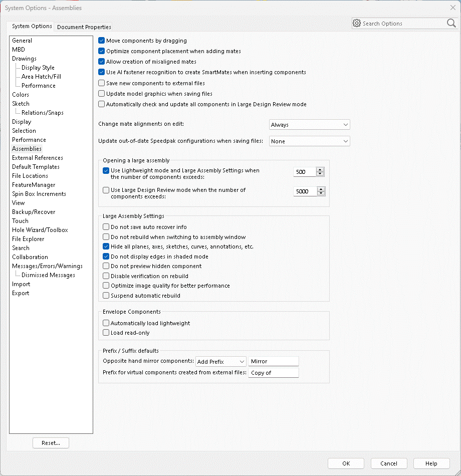Uncheck Hide all planes, axes, sketches option

pyautogui.click(x=106, y=247)
